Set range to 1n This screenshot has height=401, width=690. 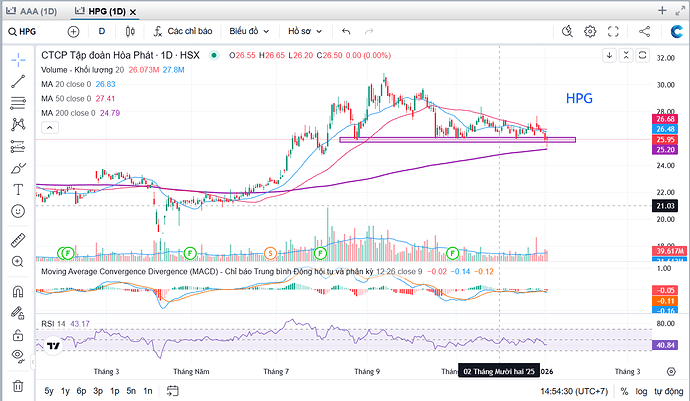tap(148, 391)
